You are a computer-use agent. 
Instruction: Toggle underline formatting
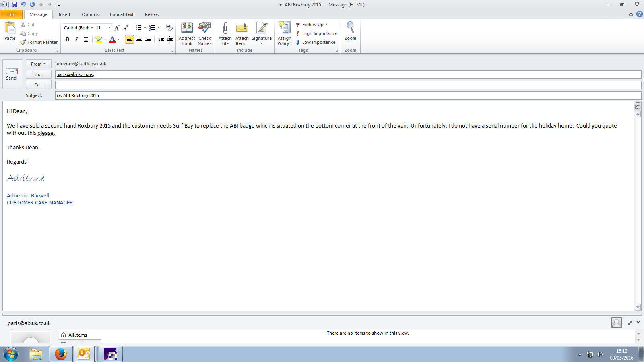86,39
